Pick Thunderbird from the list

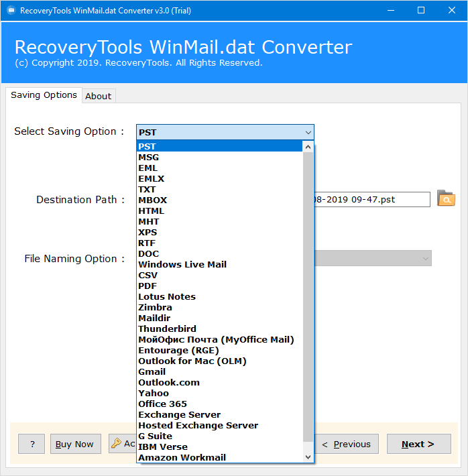219,329
